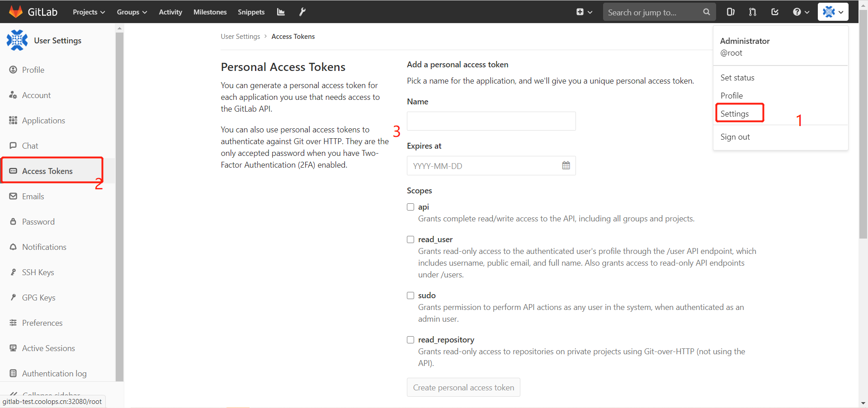The width and height of the screenshot is (868, 408).
Task: Open Snippets in the top navbar
Action: tap(251, 12)
